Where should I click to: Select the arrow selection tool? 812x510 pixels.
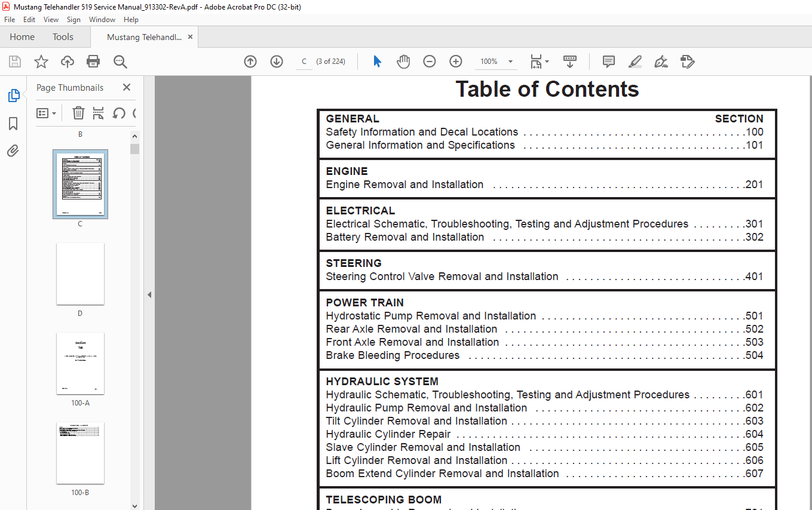377,62
